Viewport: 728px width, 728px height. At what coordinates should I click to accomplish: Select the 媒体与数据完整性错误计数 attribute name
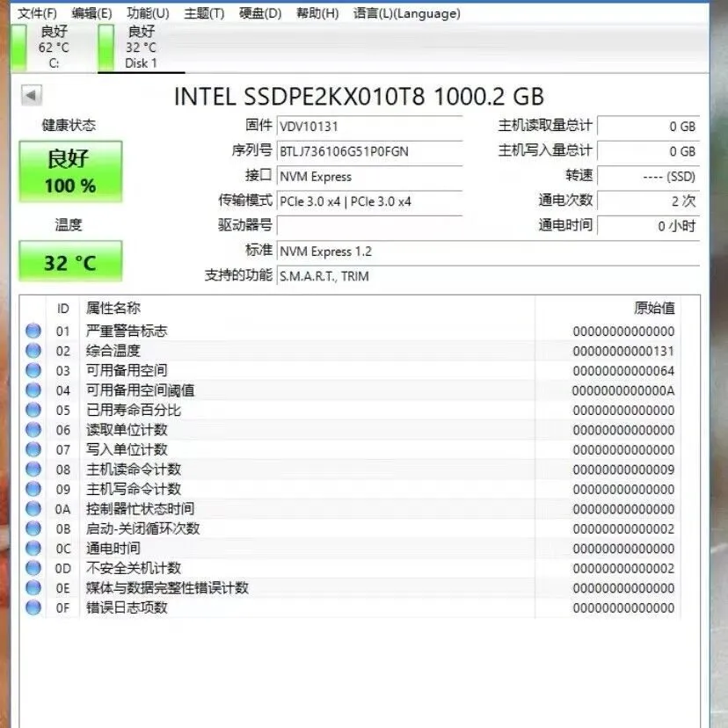(167, 588)
